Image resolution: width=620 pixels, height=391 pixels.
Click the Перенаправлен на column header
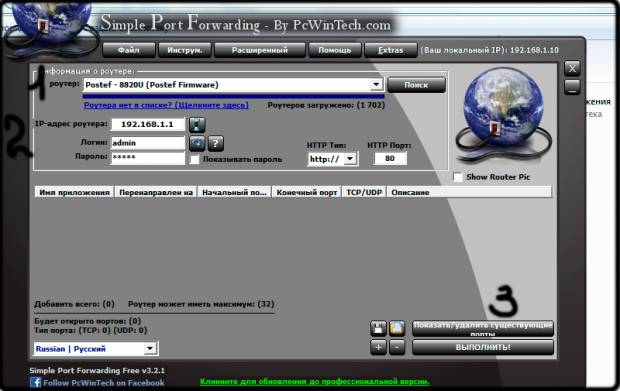pos(156,193)
